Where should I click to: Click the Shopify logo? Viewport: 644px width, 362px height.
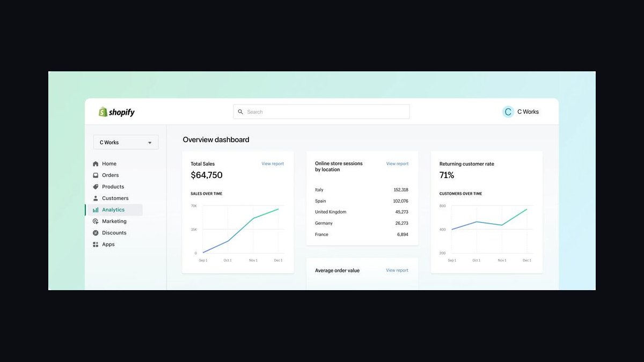[x=116, y=112]
